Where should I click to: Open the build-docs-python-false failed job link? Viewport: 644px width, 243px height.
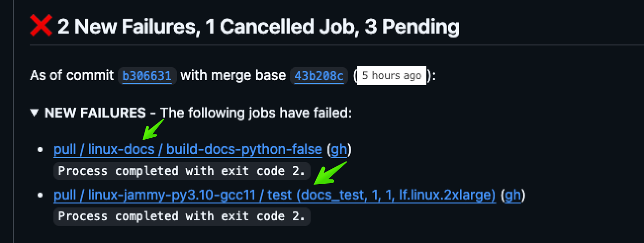click(188, 150)
